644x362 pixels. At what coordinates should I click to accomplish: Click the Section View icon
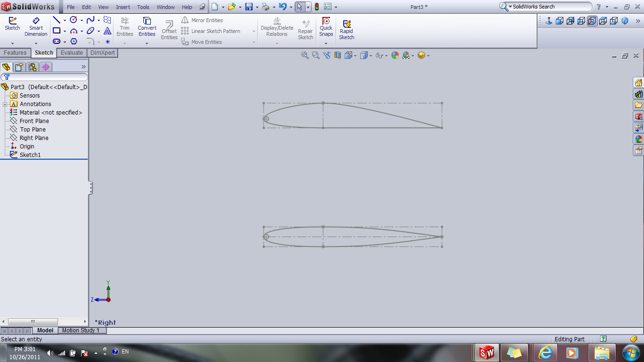(x=338, y=55)
